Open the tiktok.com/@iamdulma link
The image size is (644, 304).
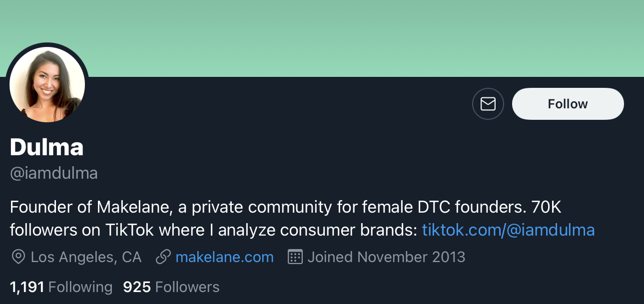pyautogui.click(x=508, y=230)
